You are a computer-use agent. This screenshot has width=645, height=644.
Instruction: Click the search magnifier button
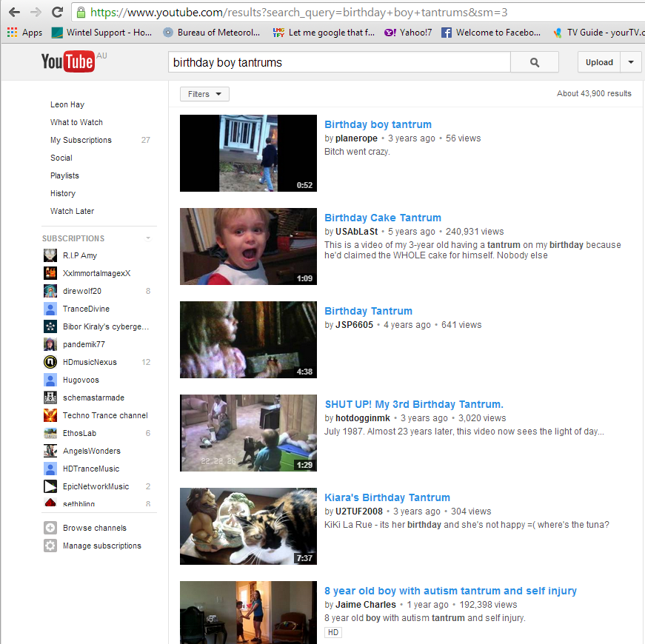point(535,63)
